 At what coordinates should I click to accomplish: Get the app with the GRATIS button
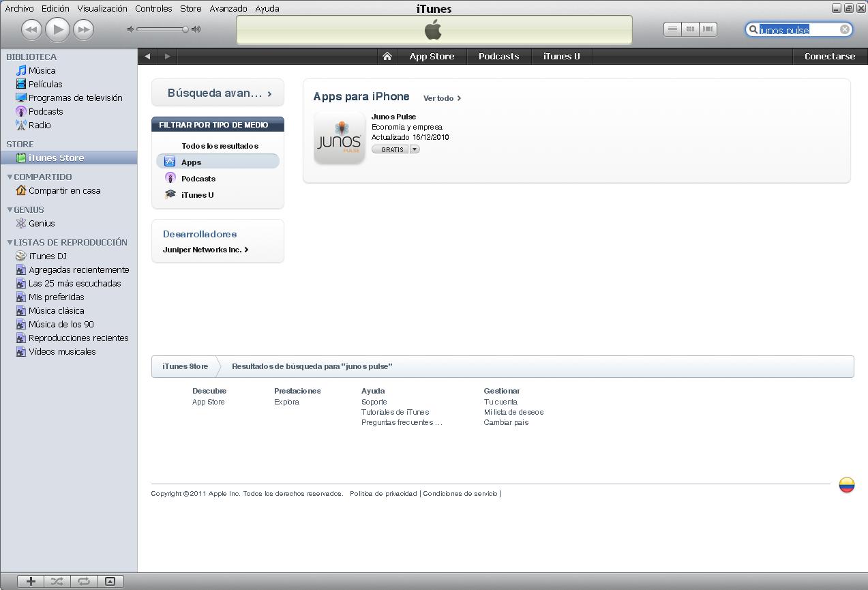click(390, 149)
